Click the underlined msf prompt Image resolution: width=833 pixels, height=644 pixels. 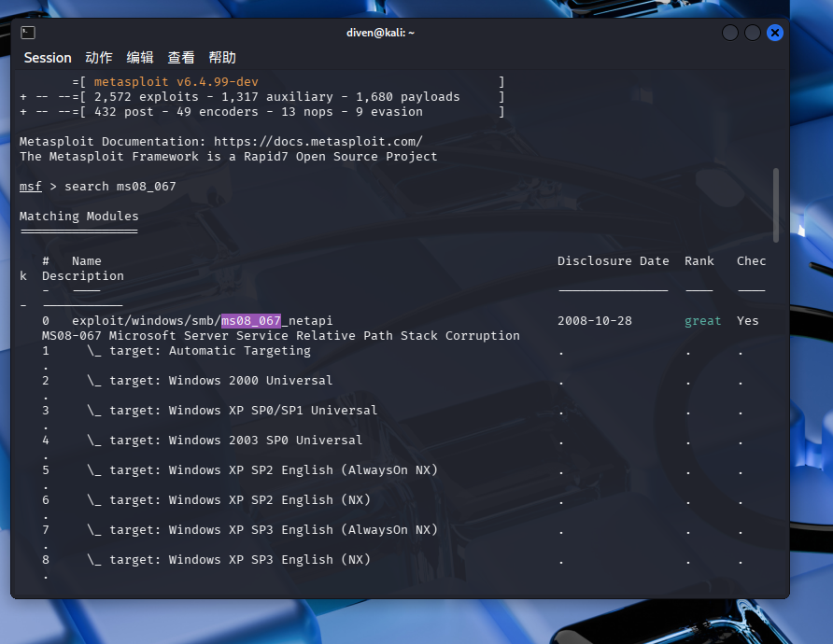pos(31,187)
